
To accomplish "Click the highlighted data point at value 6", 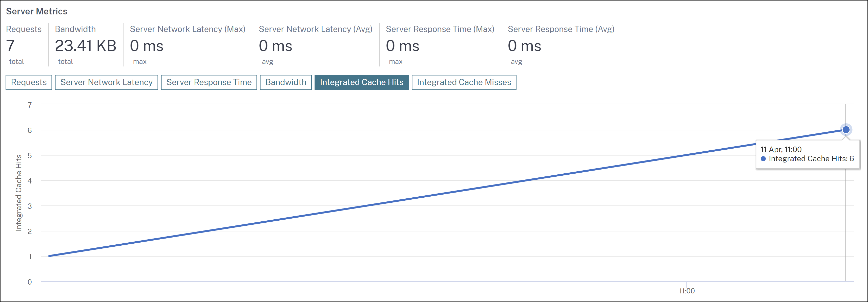I will tap(846, 130).
